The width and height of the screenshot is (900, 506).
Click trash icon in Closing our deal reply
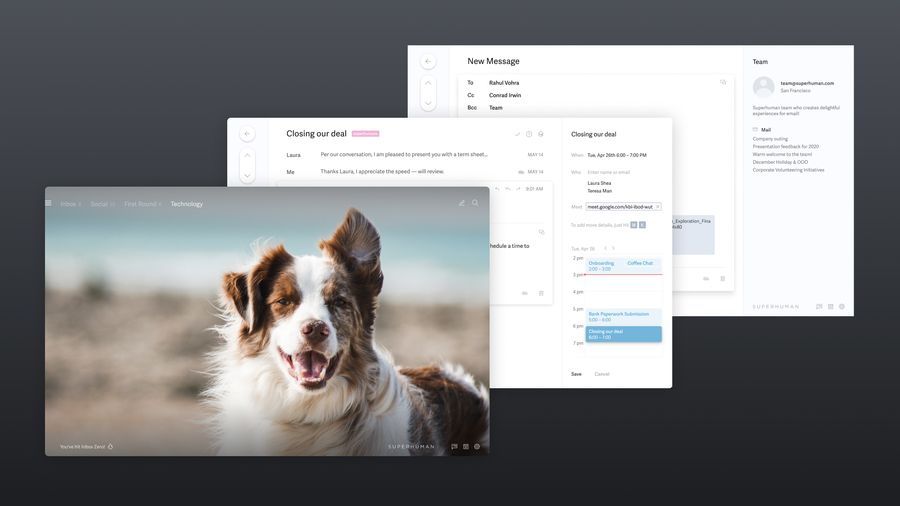click(541, 293)
